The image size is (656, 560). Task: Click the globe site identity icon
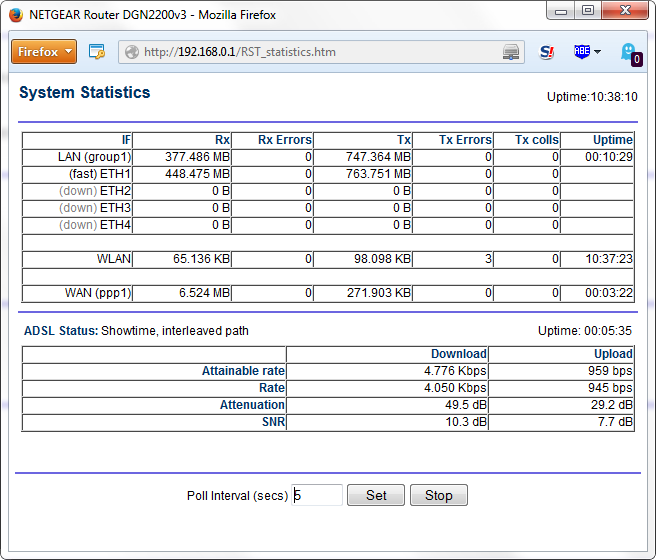(x=130, y=52)
